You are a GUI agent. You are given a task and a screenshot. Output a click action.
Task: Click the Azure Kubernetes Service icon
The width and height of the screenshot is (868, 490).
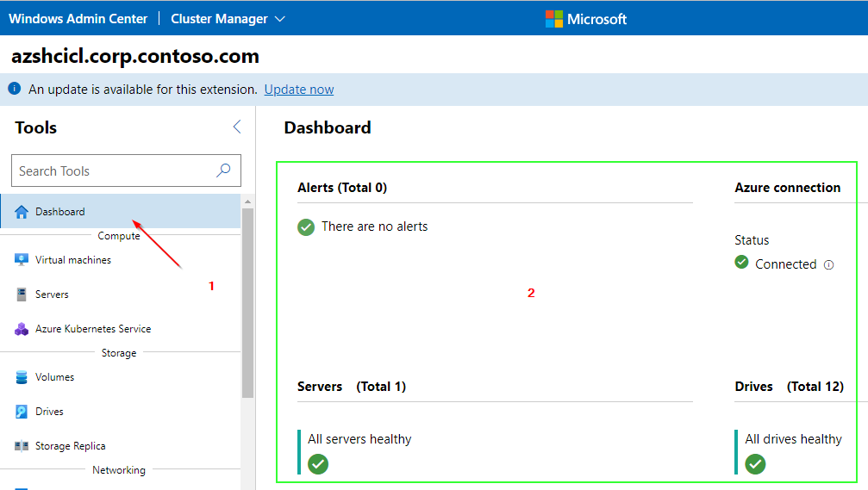pos(21,329)
